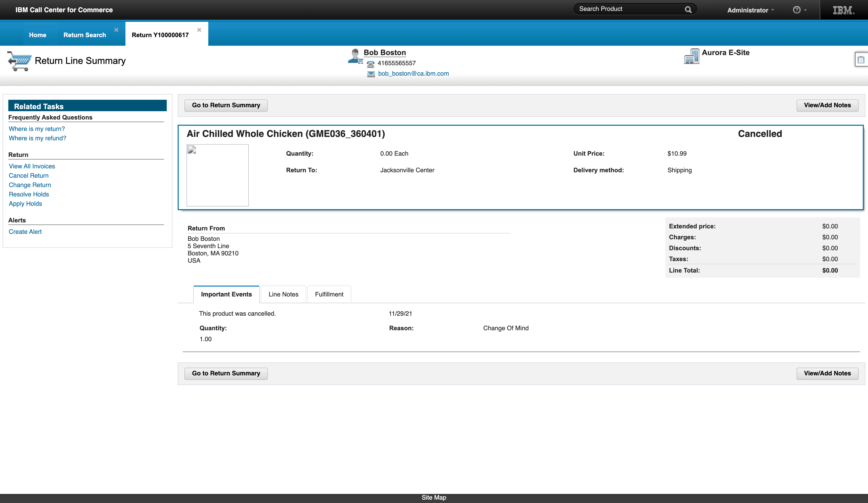
Task: Switch to the Line Notes tab
Action: [283, 294]
